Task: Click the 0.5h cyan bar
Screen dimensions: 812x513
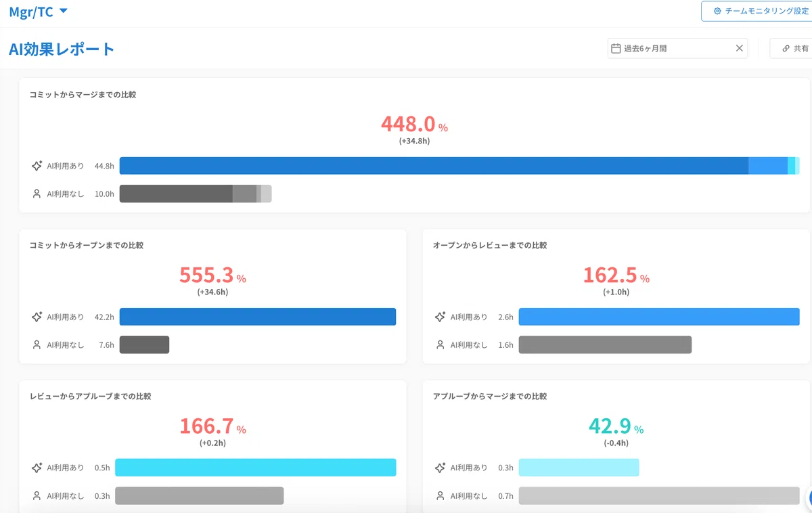Action: (255, 468)
